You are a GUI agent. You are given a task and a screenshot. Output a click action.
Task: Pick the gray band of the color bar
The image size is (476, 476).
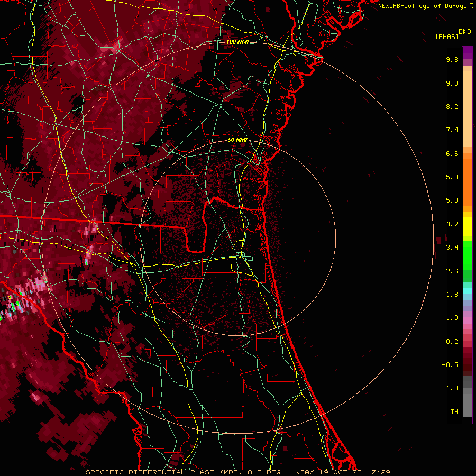coord(467,396)
